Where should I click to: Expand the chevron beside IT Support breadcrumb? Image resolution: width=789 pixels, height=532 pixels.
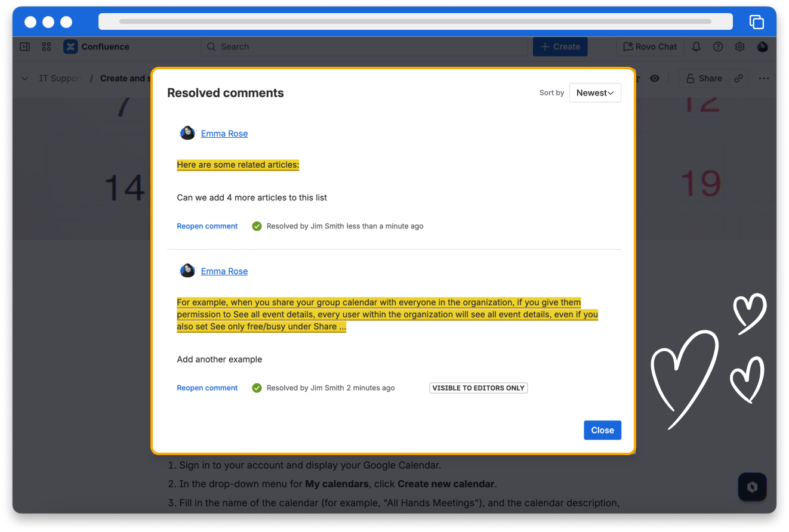pyautogui.click(x=24, y=78)
